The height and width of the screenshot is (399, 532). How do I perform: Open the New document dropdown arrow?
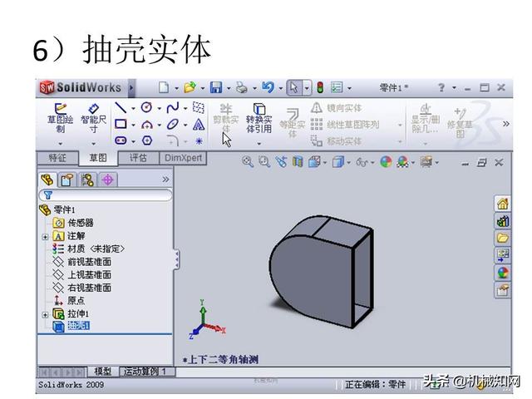coord(175,87)
